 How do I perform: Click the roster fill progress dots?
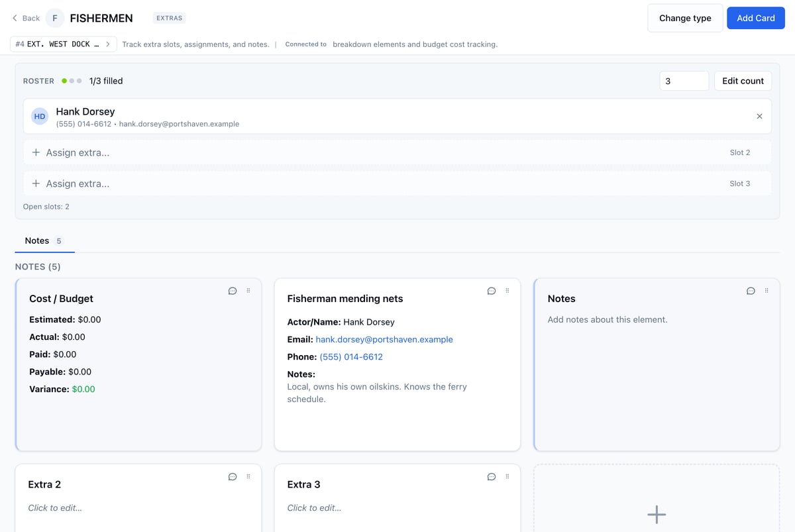(x=72, y=81)
